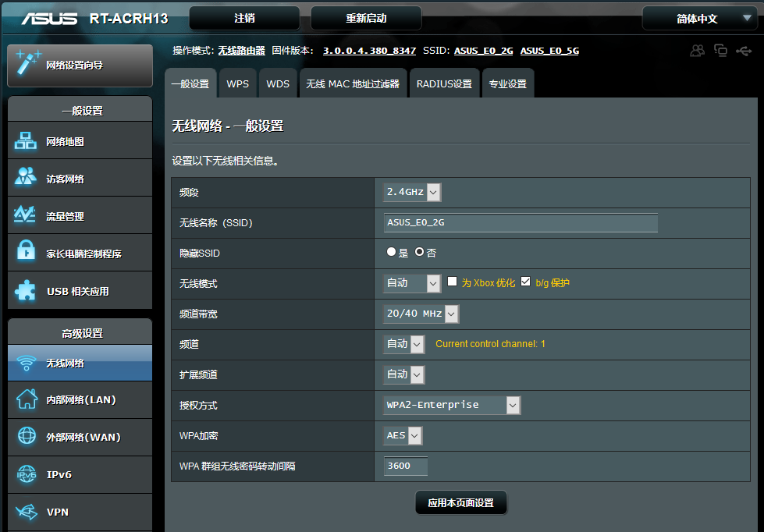Click the 'Current control channel: 1' text
Image resolution: width=764 pixels, height=532 pixels.
pos(490,344)
